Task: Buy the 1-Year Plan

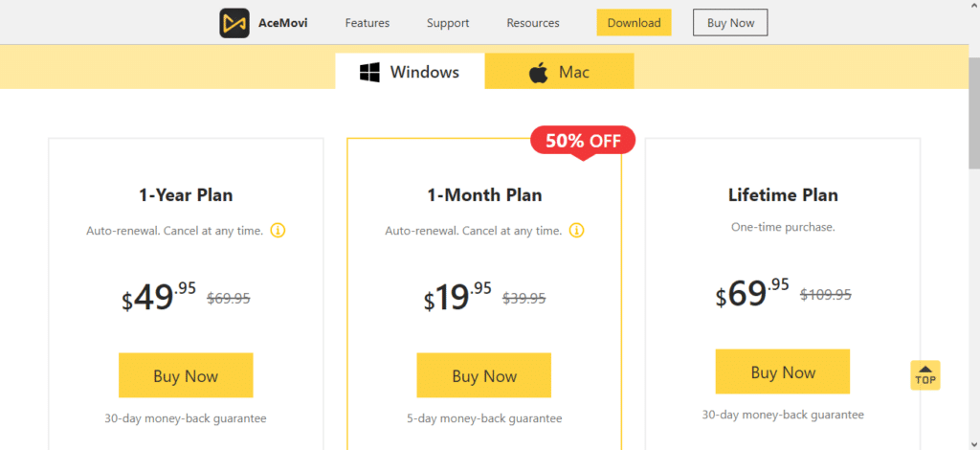Action: click(x=186, y=375)
